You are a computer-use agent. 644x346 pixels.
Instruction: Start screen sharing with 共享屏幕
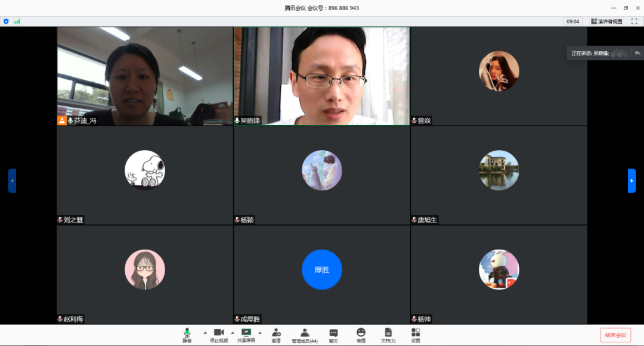tap(246, 335)
